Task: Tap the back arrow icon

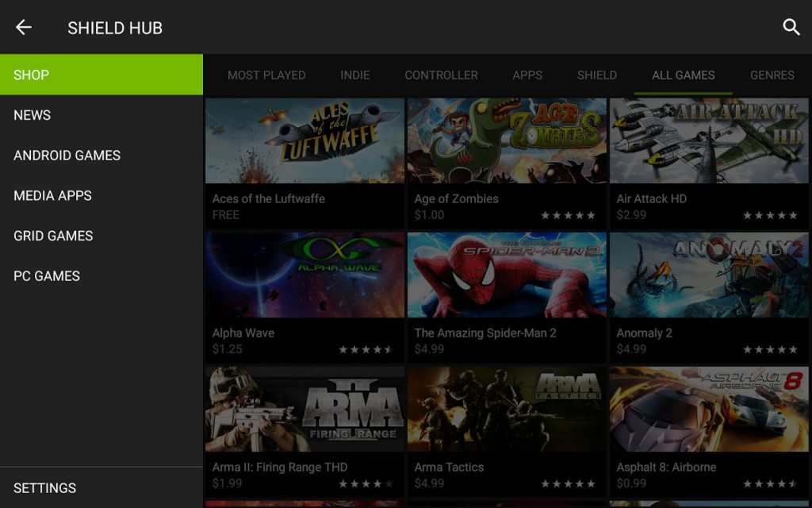Action: click(x=23, y=27)
